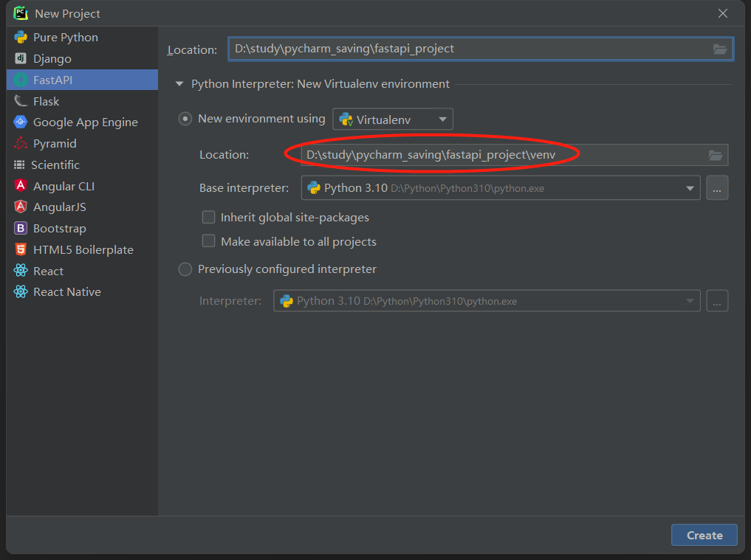Click Python icon in Base interpreter field

(314, 187)
